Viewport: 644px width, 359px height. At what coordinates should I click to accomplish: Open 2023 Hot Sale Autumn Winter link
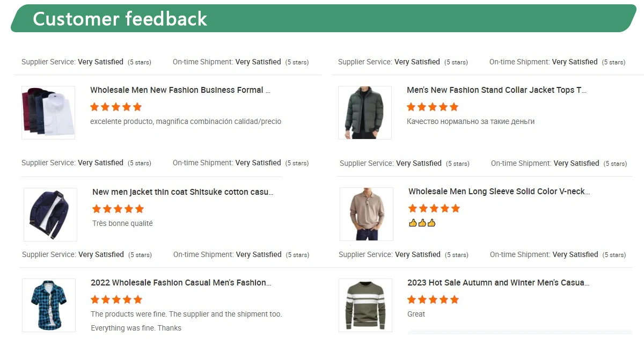click(x=498, y=283)
